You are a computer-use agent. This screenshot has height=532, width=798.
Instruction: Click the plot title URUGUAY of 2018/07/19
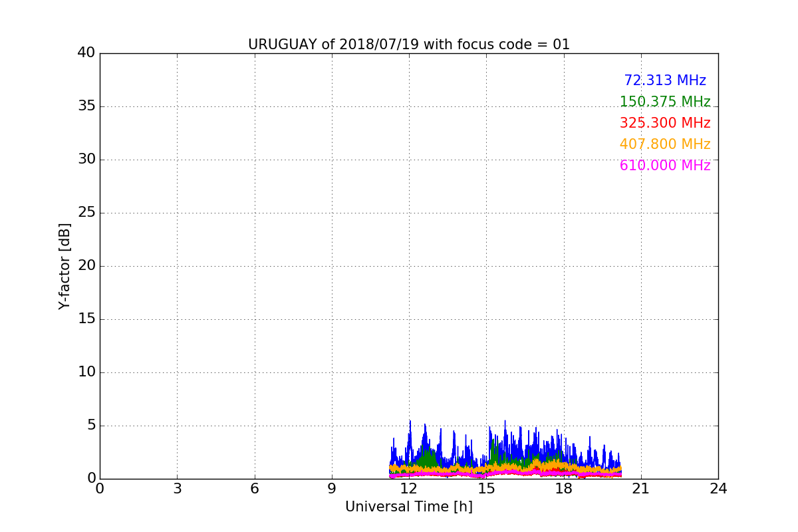tap(409, 45)
